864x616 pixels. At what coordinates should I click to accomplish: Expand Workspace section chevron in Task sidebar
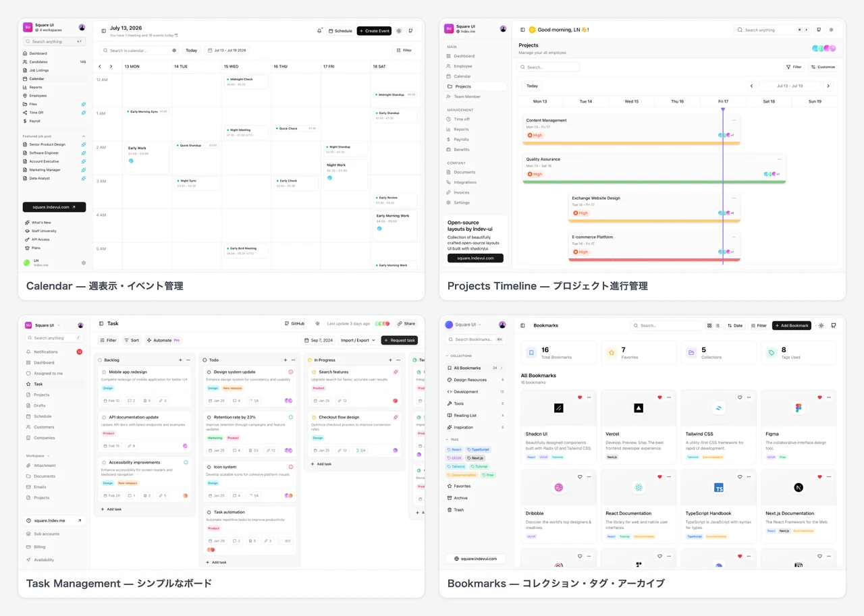[49, 456]
